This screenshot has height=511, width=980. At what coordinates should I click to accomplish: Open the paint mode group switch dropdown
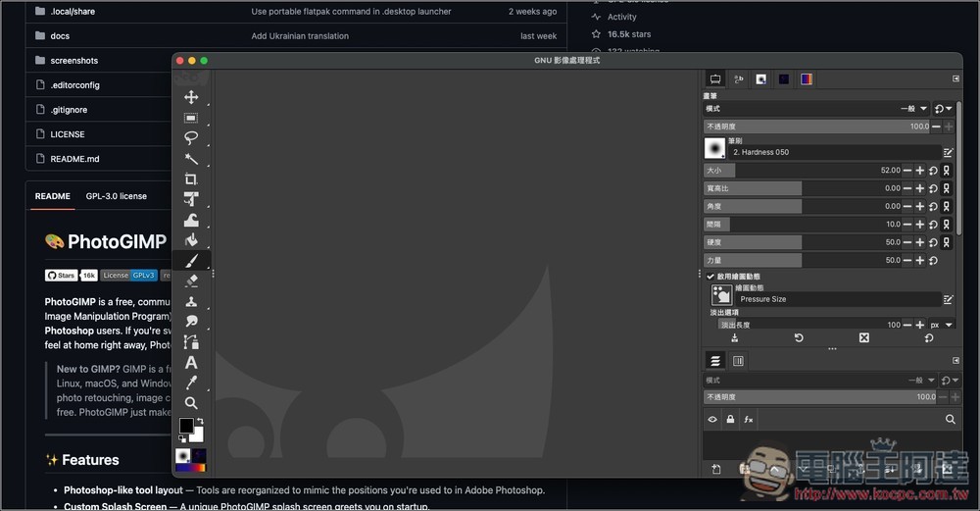(943, 109)
